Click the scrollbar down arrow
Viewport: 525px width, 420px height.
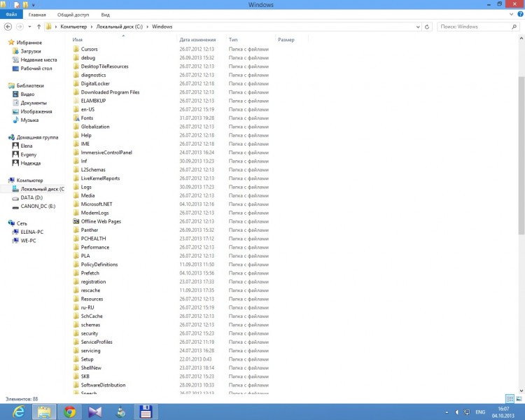click(x=521, y=391)
